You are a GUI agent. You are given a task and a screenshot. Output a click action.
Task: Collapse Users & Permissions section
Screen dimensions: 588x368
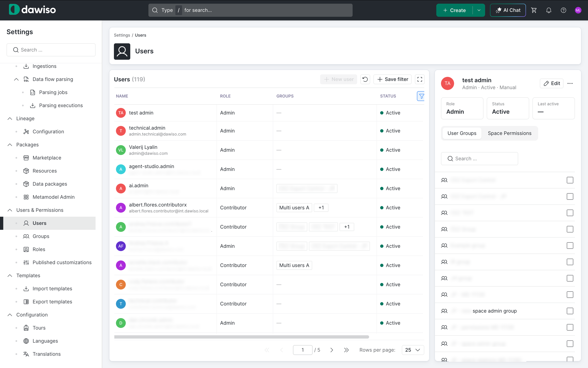10,210
